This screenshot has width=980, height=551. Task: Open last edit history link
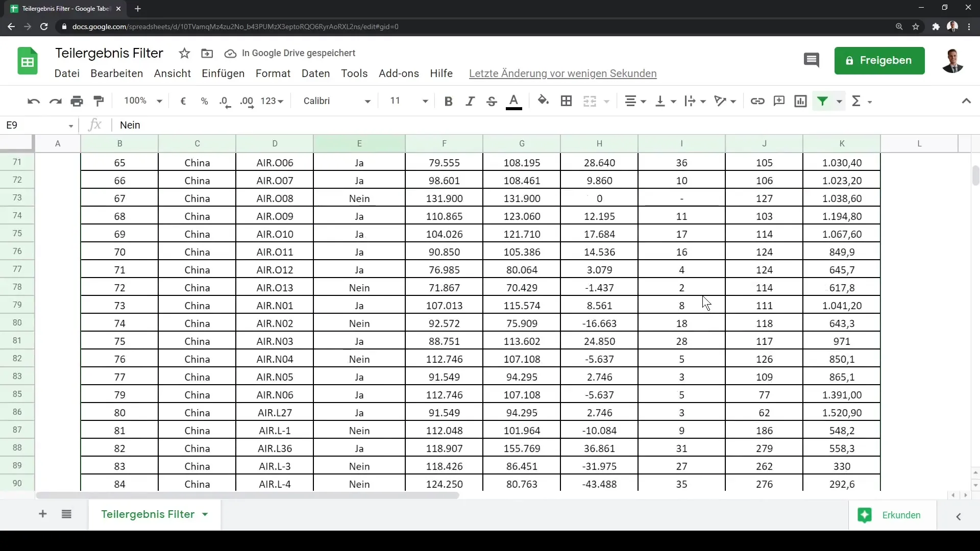[x=562, y=73]
